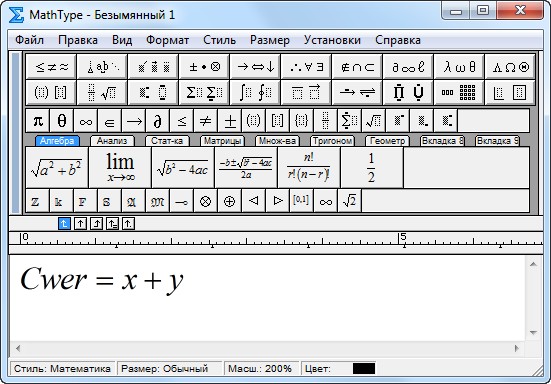Open boxes templates palette
The height and width of the screenshot is (384, 551).
coord(510,92)
